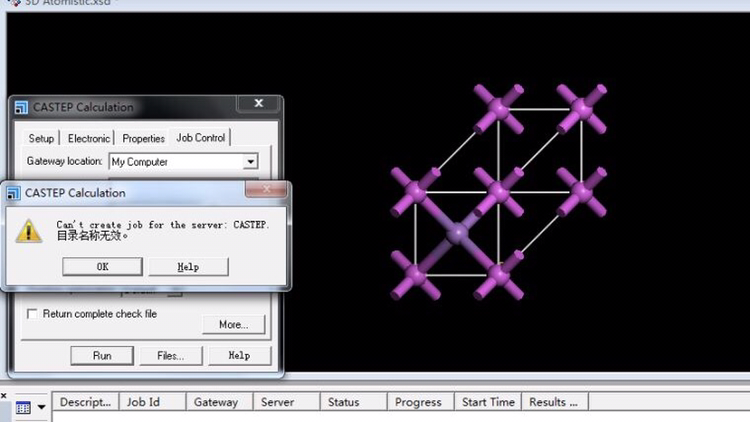This screenshot has width=750, height=422.
Task: Open the Gateway location dropdown
Action: (x=251, y=162)
